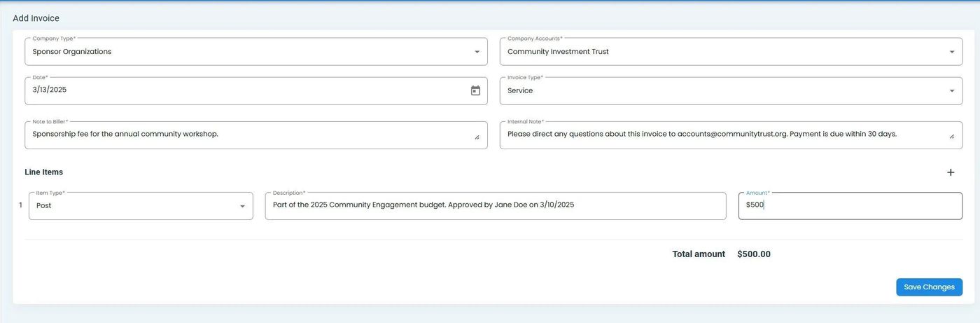This screenshot has height=323, width=980.
Task: Click the 'Line Items' section heading
Action: tap(43, 172)
